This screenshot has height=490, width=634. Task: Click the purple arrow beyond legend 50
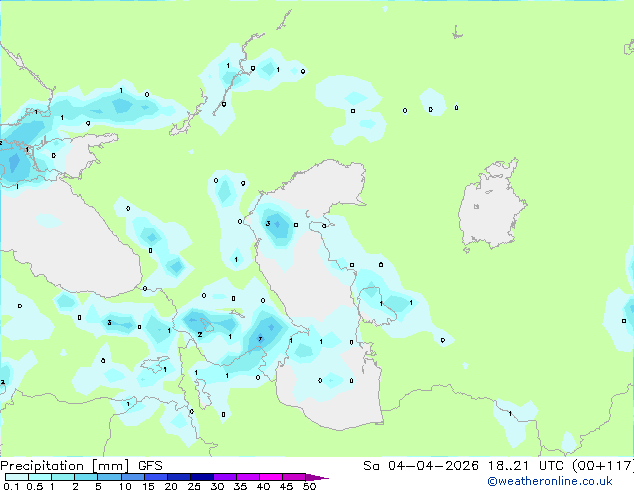[317, 477]
